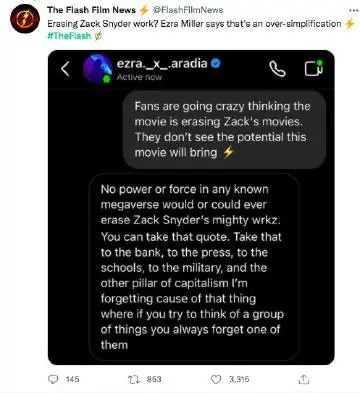
Task: Click The Flash Film News account name
Action: pos(91,10)
